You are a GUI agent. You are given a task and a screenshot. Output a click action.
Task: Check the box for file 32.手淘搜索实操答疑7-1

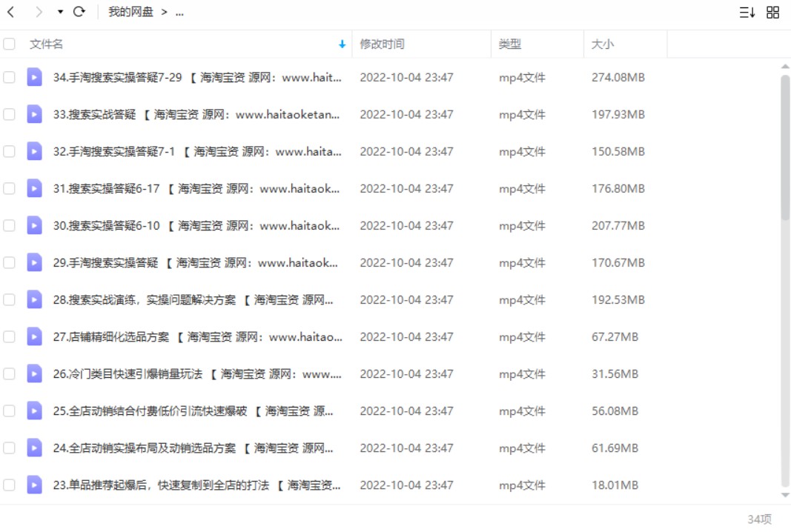coord(9,151)
